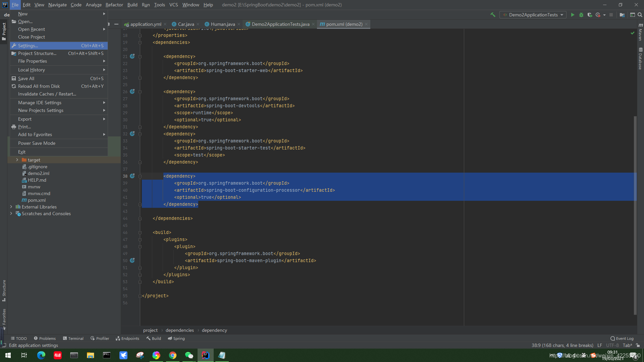Choose Reload All from Disk
644x362 pixels.
(59, 86)
